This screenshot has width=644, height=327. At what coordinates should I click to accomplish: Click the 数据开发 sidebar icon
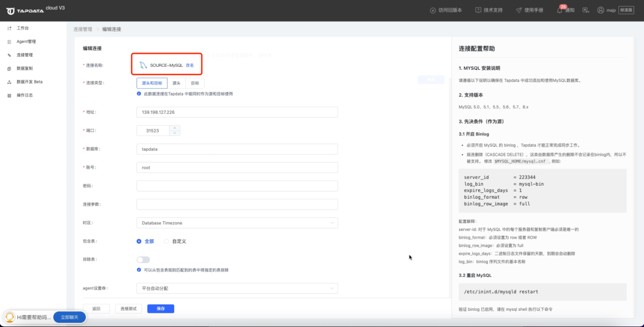[x=9, y=82]
